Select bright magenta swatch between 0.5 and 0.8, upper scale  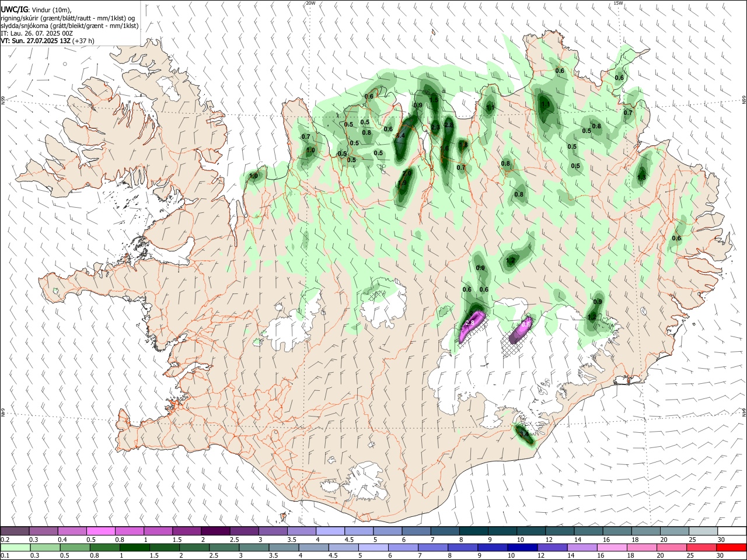tap(100, 531)
